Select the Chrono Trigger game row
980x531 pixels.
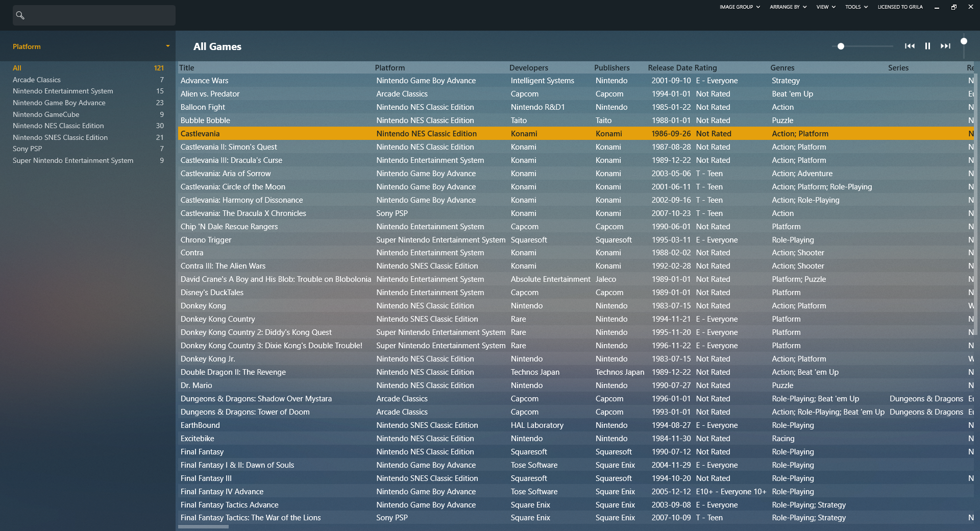click(206, 240)
